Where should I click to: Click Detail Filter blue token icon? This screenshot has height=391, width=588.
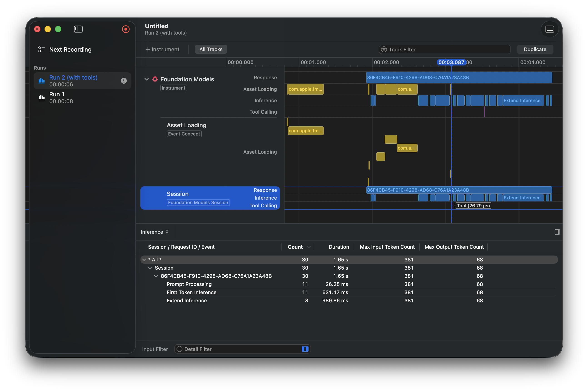pos(305,349)
